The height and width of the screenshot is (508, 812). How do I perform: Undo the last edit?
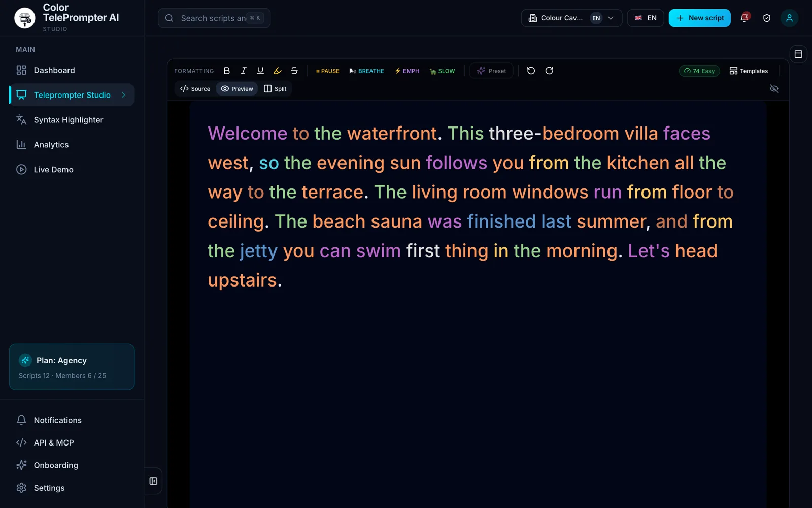[x=531, y=71]
